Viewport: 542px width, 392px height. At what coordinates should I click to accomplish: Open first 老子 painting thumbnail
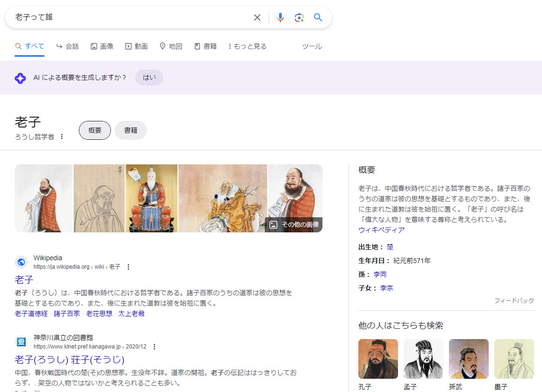tap(44, 198)
